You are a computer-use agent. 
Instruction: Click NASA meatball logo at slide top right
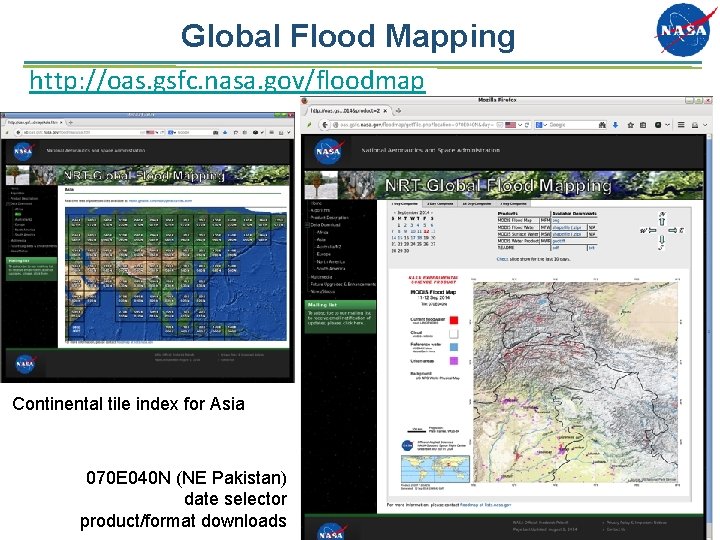[684, 29]
